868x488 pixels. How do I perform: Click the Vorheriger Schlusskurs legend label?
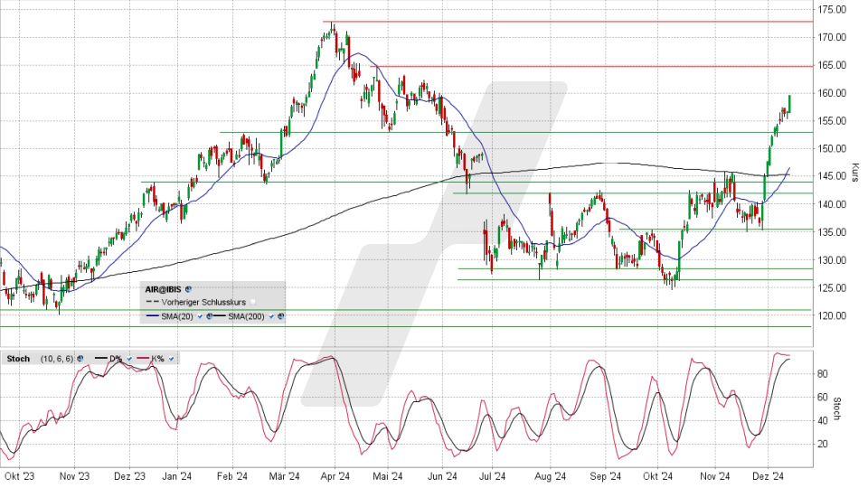(203, 302)
